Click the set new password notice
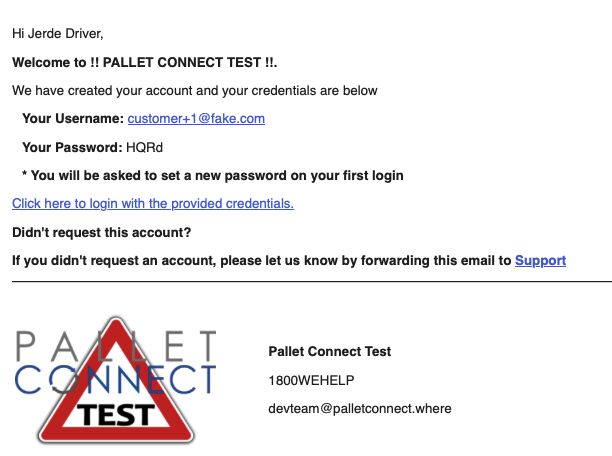Screen dimensions: 612x456 [x=212, y=175]
